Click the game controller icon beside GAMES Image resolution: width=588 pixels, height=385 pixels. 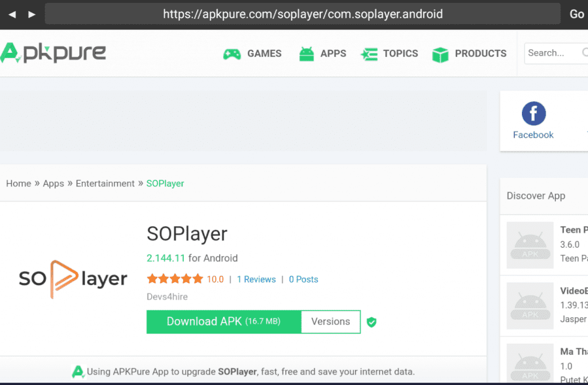(x=232, y=54)
